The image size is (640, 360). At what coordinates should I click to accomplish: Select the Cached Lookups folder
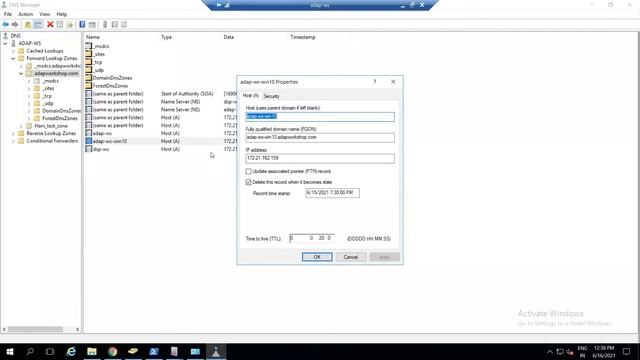(44, 51)
